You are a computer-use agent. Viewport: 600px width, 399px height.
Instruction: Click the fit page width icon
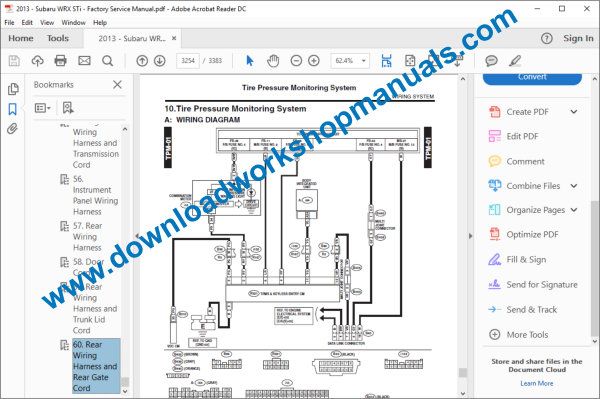click(386, 61)
